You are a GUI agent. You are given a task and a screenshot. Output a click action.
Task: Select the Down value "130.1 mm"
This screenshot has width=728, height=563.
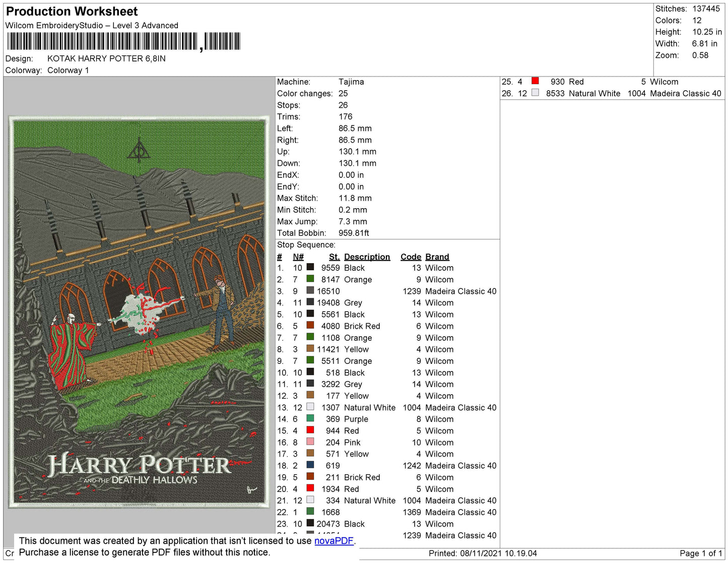pos(357,163)
